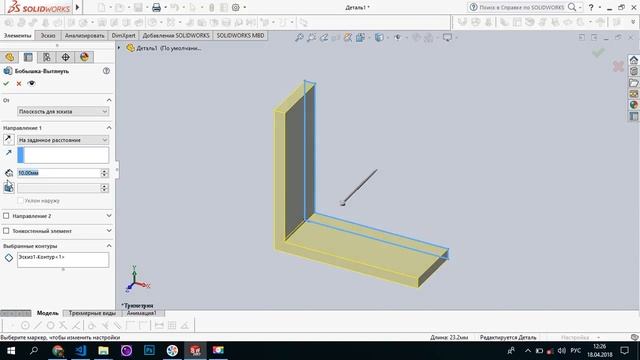640x360 pixels.
Task: Collapse the Выбранные контуры section
Action: (x=109, y=246)
